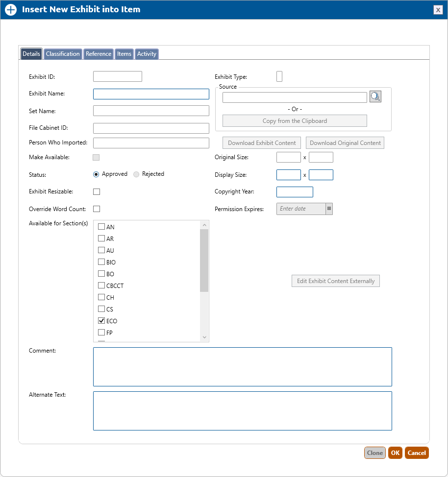Enable the Exhibit Resizable checkbox

(97, 191)
